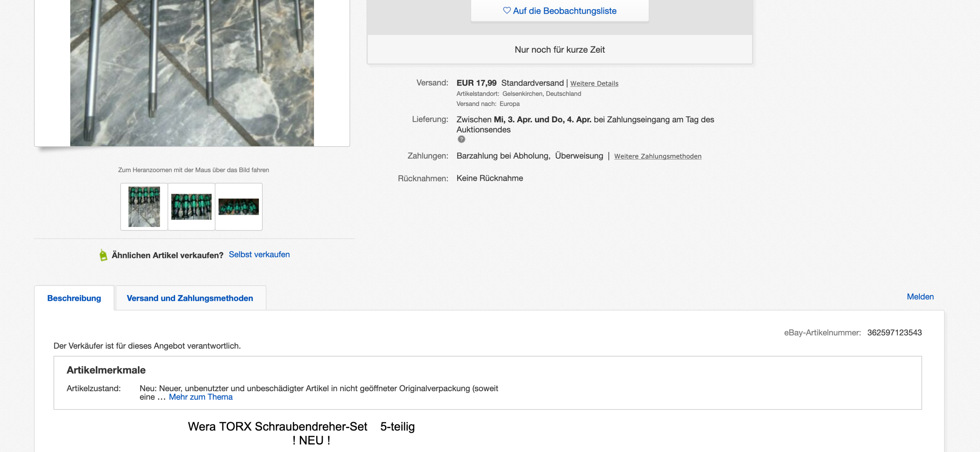The height and width of the screenshot is (452, 980).
Task: Click the green price tag icon
Action: [103, 255]
